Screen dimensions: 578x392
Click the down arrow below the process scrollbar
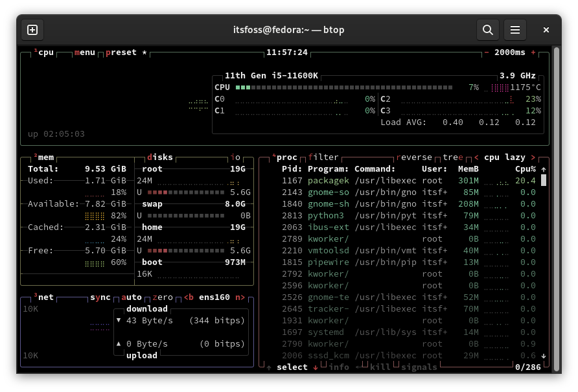(x=544, y=356)
